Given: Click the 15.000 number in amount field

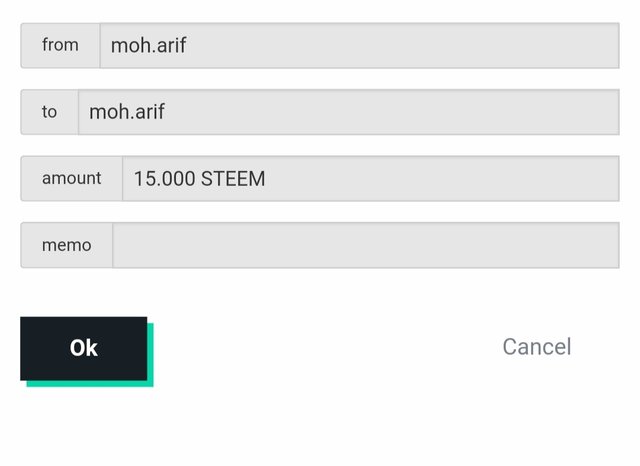Looking at the screenshot, I should 164,180.
